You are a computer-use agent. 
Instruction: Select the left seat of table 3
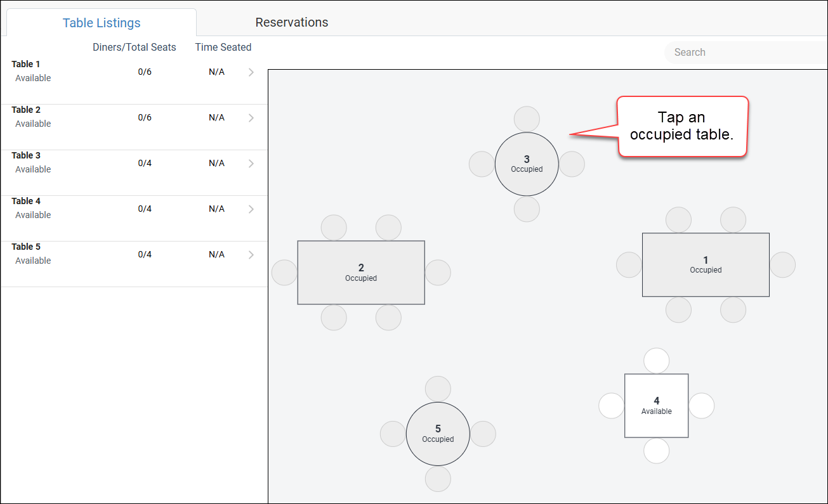pos(482,164)
